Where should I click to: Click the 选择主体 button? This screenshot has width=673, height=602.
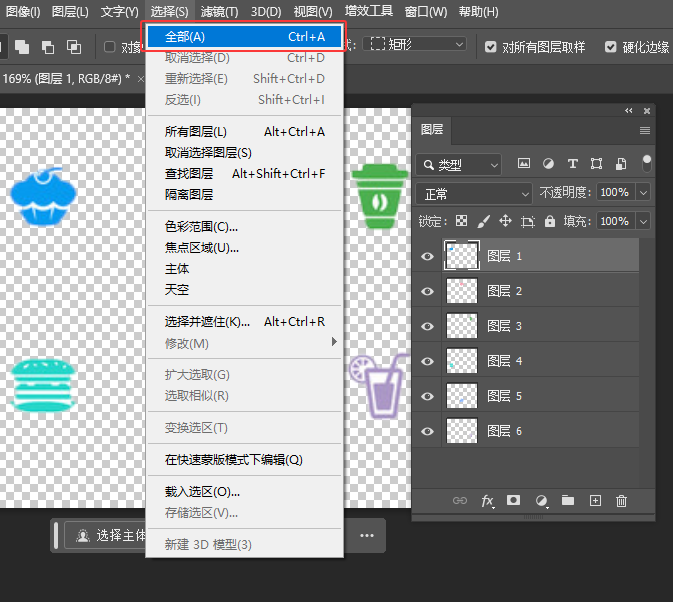coord(110,535)
